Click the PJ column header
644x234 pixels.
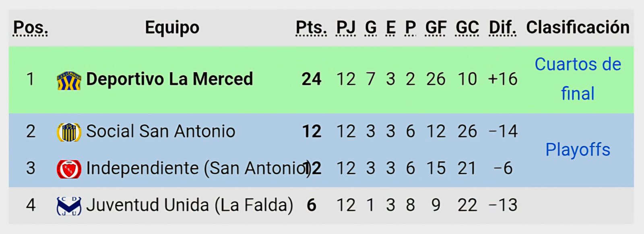tap(346, 28)
